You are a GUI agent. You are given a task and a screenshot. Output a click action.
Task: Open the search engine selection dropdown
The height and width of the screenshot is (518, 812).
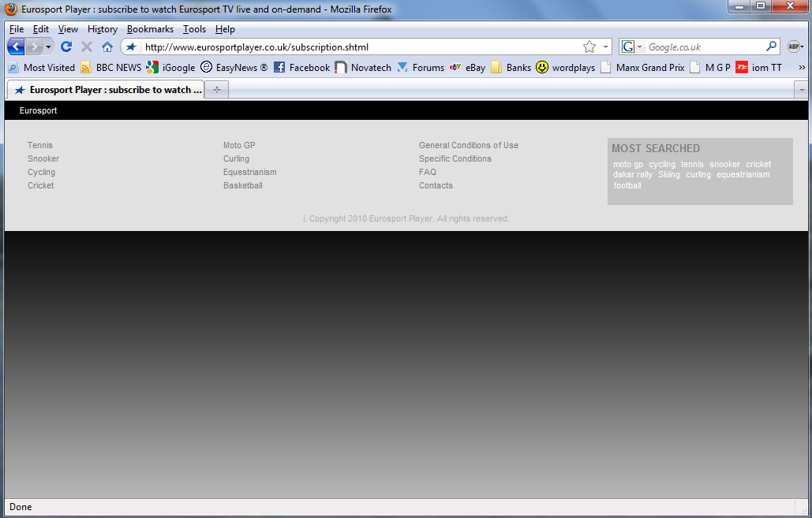point(638,47)
